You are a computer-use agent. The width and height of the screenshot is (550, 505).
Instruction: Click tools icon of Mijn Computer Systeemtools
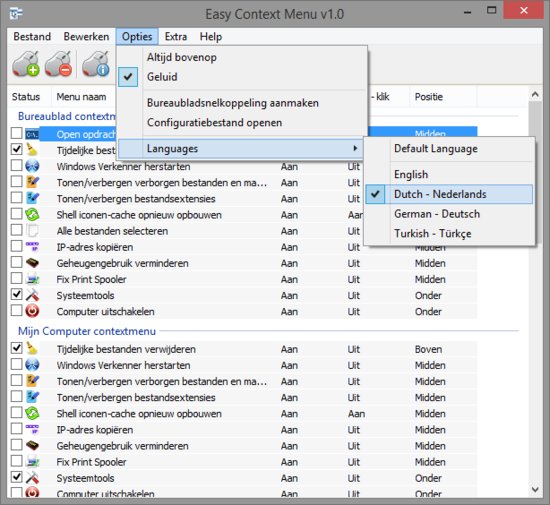[32, 478]
